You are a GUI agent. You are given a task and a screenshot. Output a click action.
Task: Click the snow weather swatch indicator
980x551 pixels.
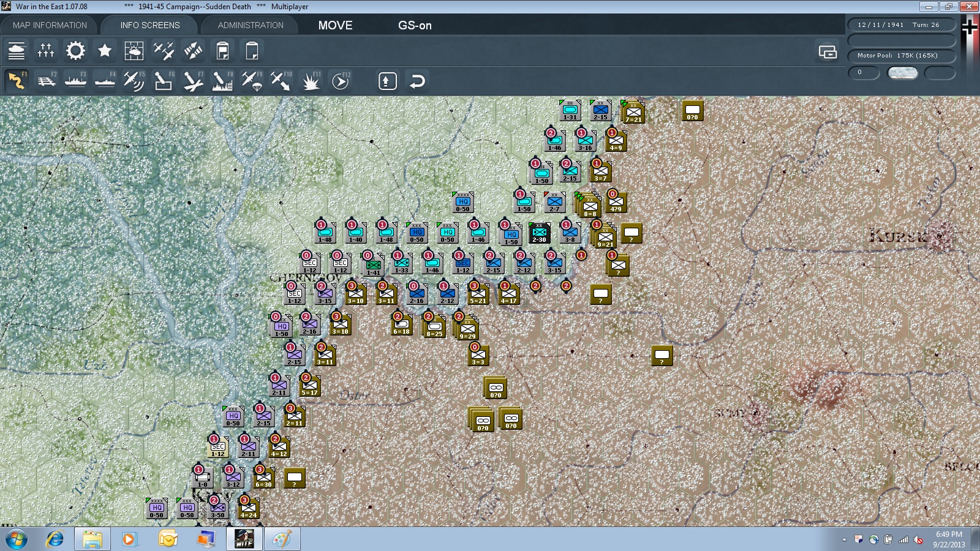[x=903, y=73]
